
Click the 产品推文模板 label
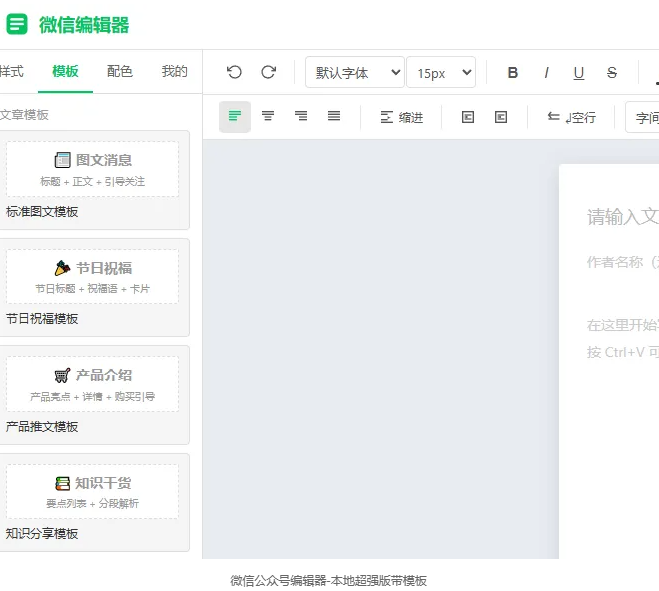click(x=42, y=427)
